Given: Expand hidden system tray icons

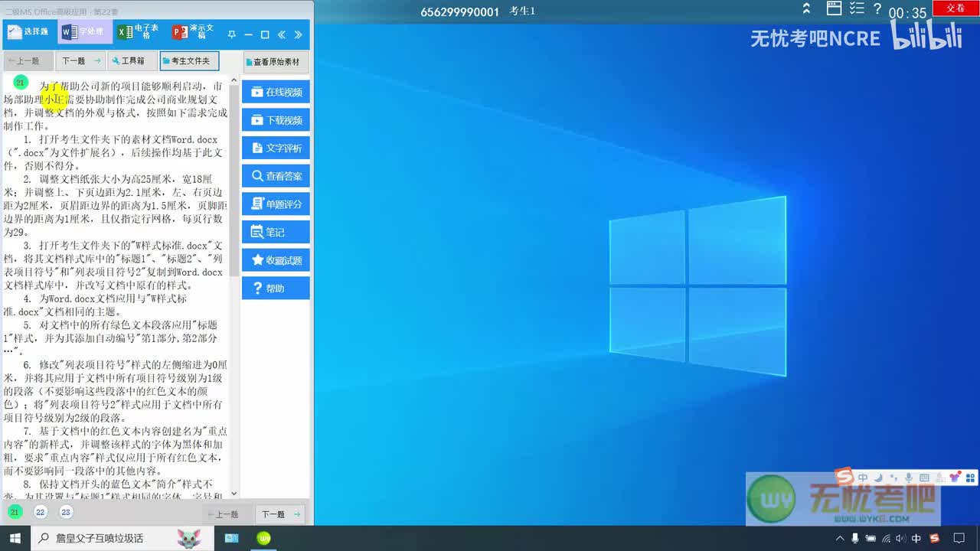Looking at the screenshot, I should tap(840, 538).
